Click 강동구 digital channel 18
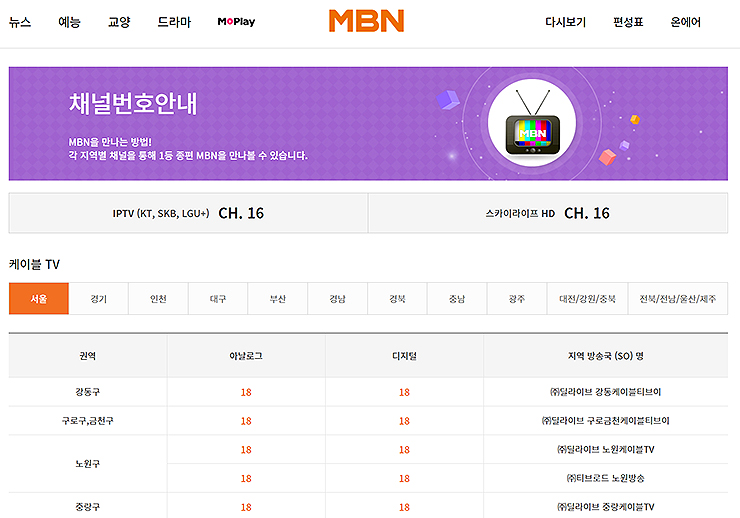The width and height of the screenshot is (740, 518). pyautogui.click(x=404, y=393)
